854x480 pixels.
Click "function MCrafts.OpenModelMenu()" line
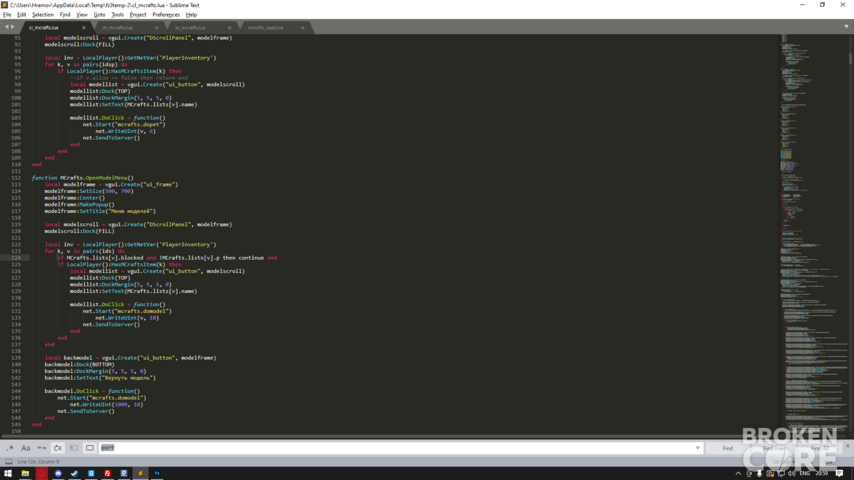coord(82,178)
